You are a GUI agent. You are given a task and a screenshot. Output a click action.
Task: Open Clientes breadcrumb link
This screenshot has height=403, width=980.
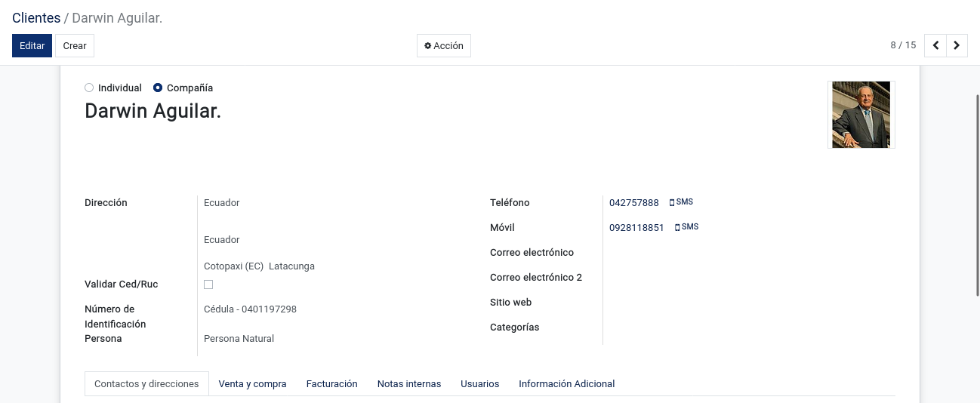click(36, 17)
